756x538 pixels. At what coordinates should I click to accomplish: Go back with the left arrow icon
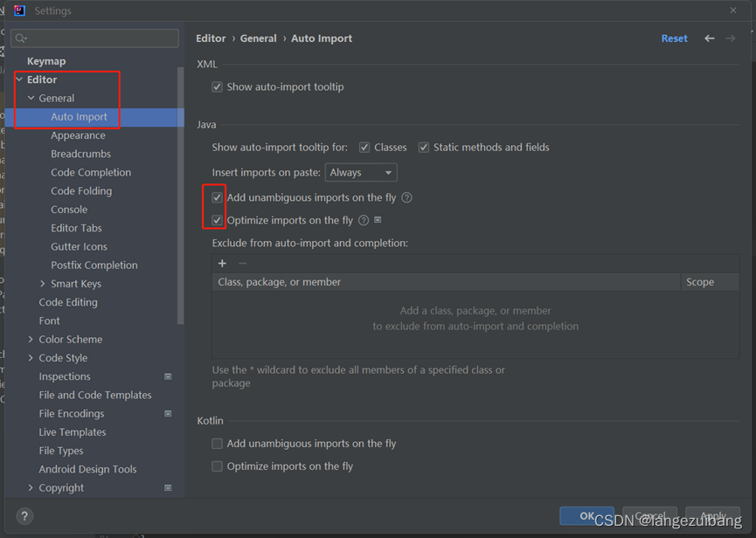coord(709,38)
